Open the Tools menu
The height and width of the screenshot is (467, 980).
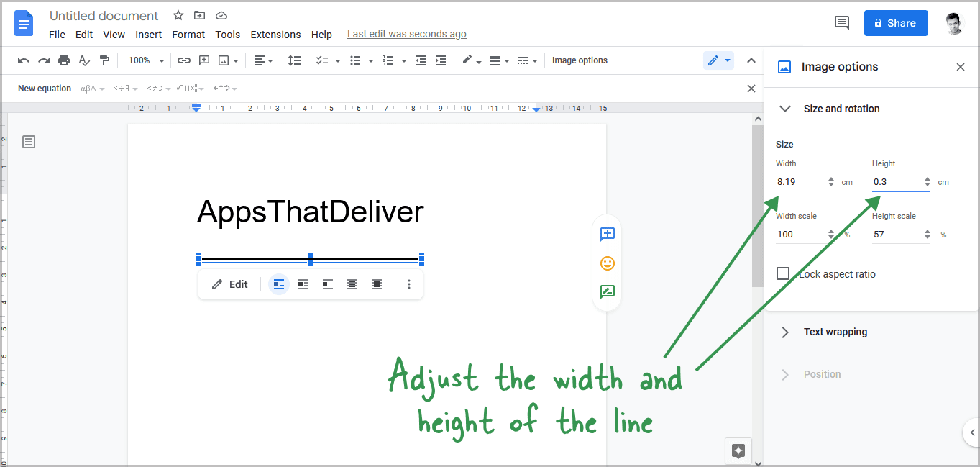[228, 35]
